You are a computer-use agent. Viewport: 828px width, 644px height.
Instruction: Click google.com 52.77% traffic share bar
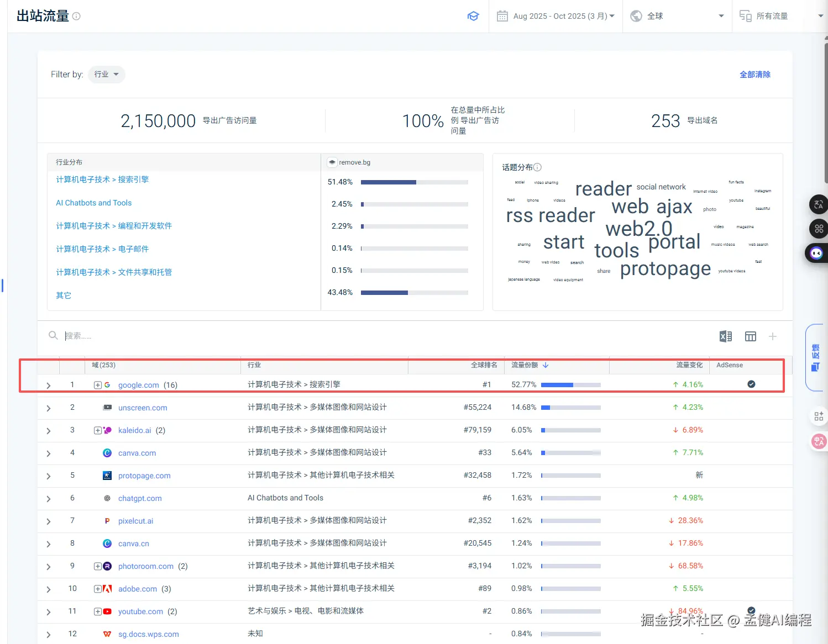571,384
